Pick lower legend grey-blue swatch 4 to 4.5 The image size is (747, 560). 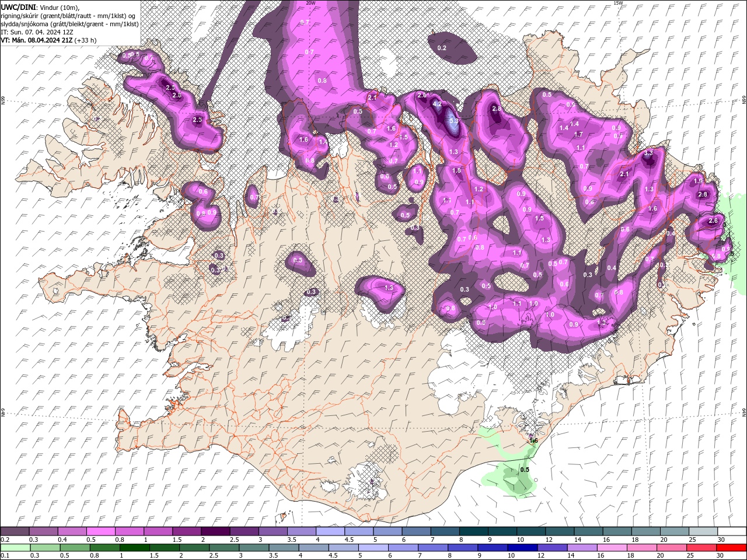pyautogui.click(x=313, y=548)
